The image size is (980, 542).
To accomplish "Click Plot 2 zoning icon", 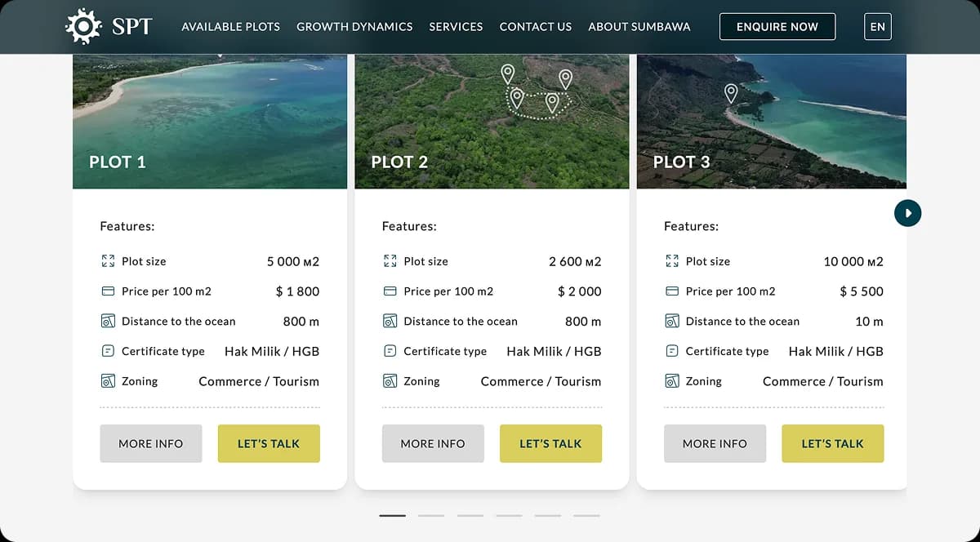I will 390,381.
